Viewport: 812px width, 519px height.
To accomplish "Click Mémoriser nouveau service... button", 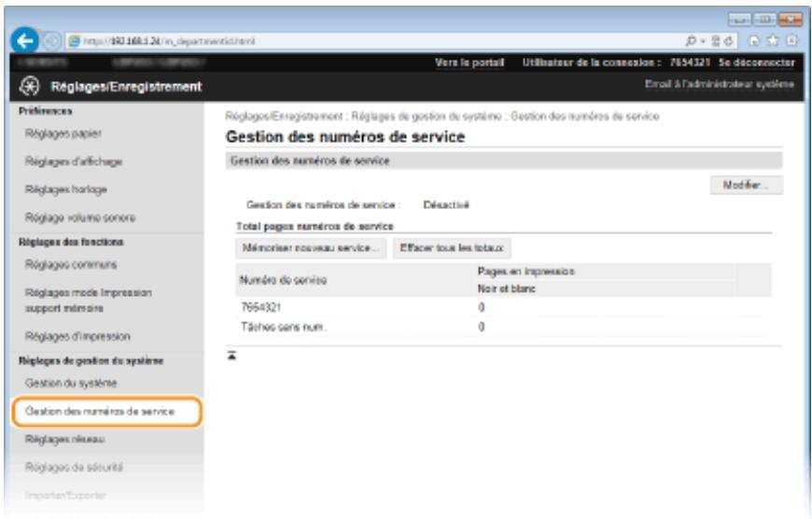I will pos(311,248).
